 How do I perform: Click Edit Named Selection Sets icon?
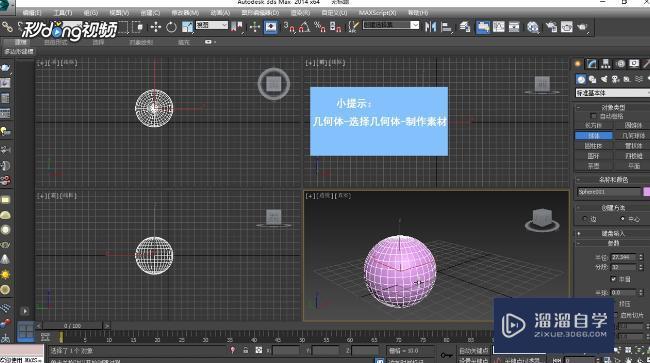tap(353, 27)
